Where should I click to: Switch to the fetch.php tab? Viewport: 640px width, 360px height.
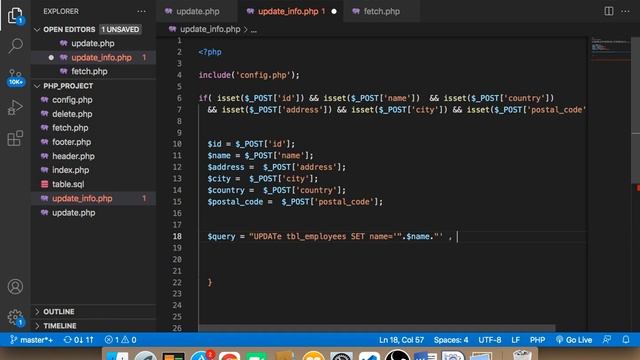click(x=382, y=11)
